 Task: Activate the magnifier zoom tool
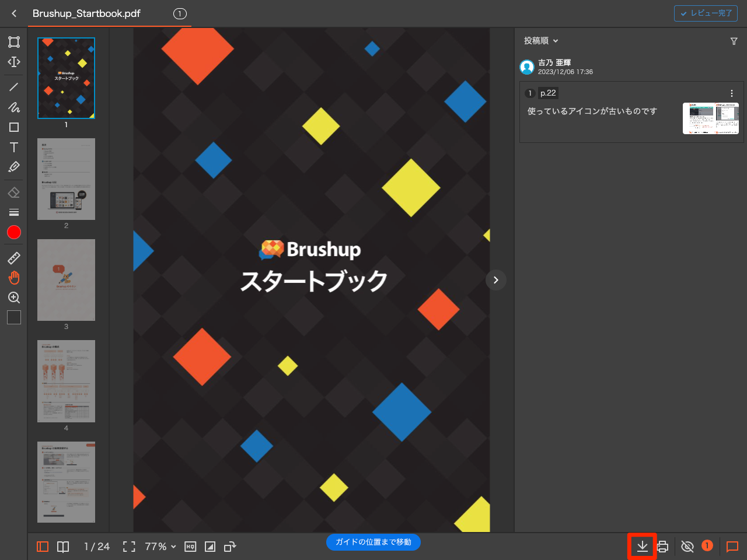(x=13, y=297)
